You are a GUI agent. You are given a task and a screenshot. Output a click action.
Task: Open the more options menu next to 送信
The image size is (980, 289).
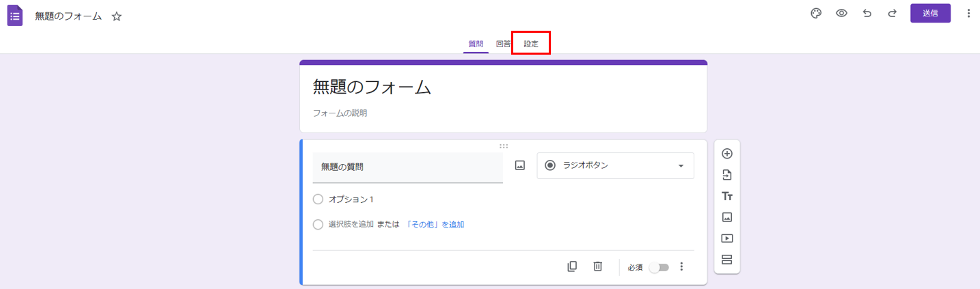coord(968,13)
